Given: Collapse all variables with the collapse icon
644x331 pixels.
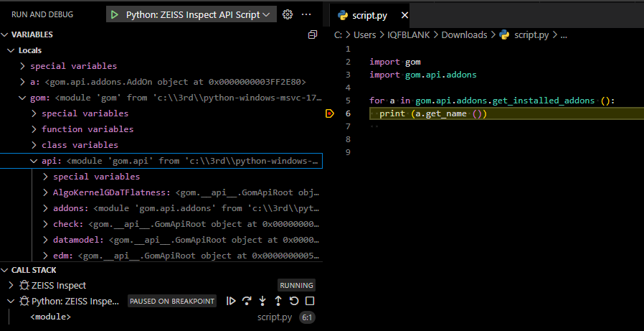Looking at the screenshot, I should tap(312, 34).
